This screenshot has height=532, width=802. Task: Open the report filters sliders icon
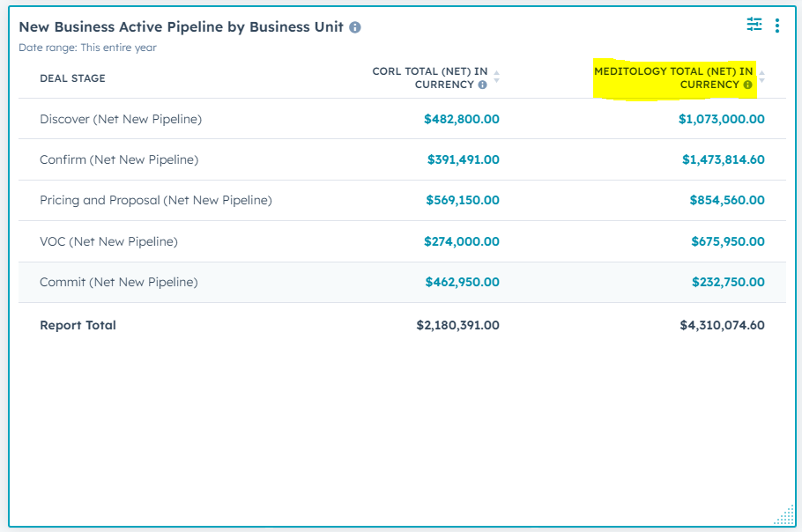(754, 25)
